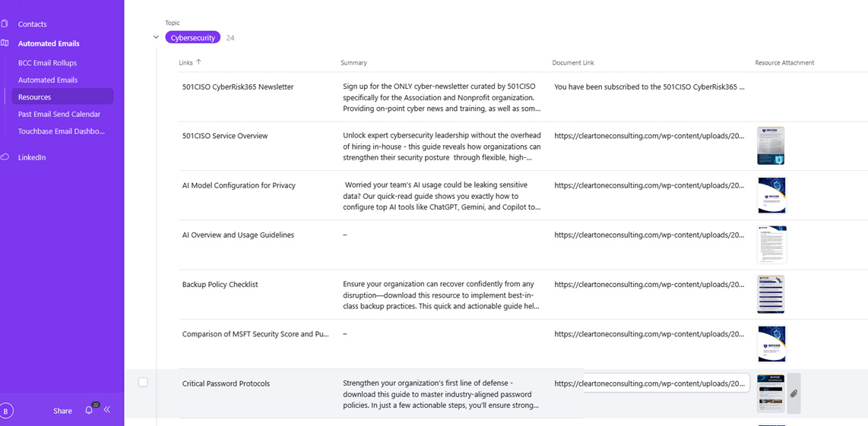
Task: Sort by the Links column arrow
Action: pos(199,62)
